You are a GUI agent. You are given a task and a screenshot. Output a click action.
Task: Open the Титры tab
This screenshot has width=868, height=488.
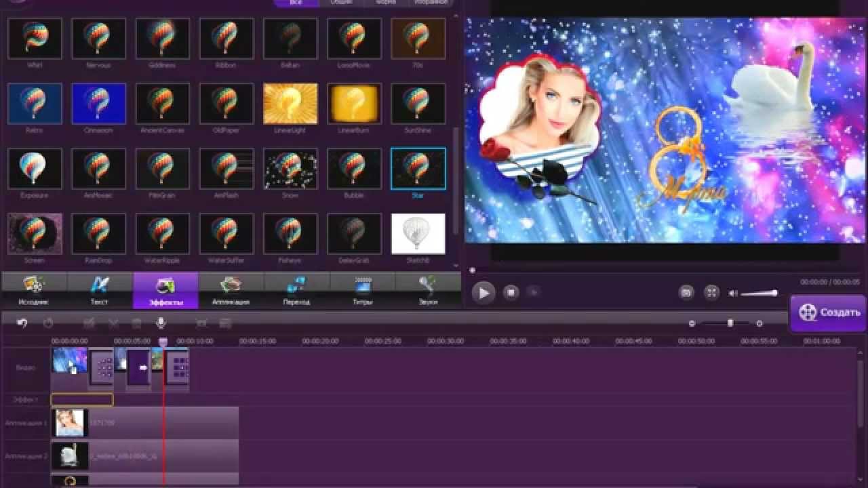[x=362, y=290]
